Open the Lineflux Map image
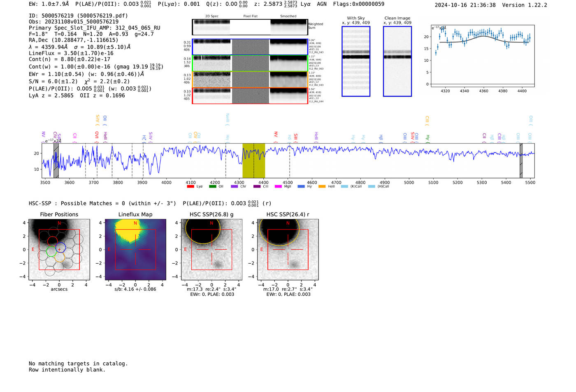 [135, 250]
